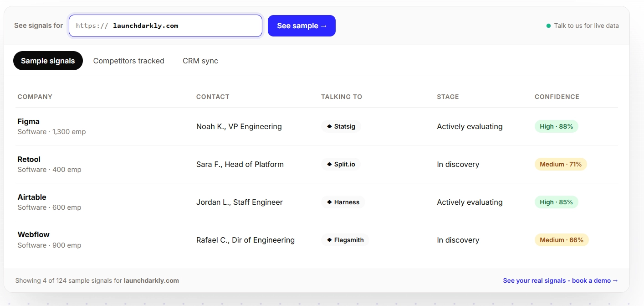Click the green live data status dot
The image size is (644, 306).
click(548, 26)
